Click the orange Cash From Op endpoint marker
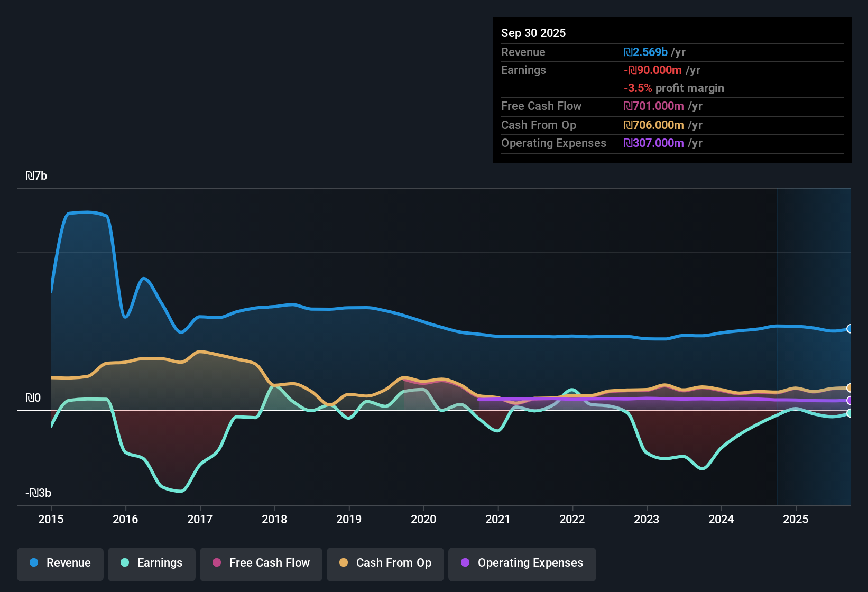 tap(850, 388)
